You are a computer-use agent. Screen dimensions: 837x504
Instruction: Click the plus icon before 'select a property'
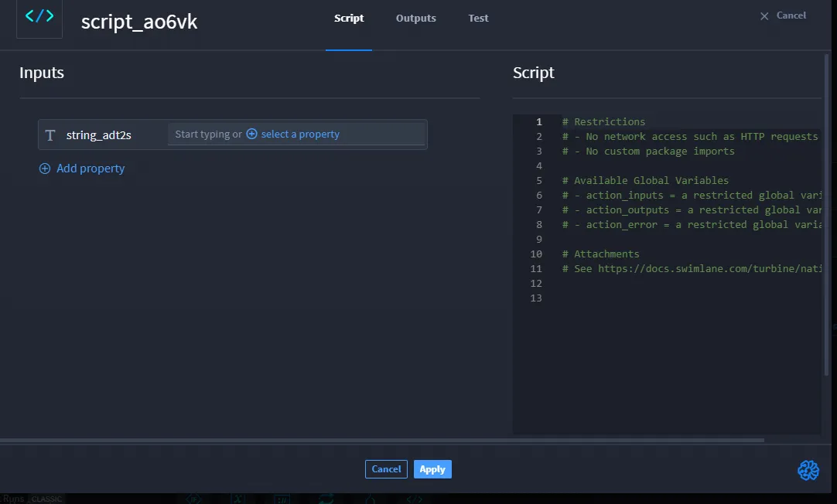251,134
